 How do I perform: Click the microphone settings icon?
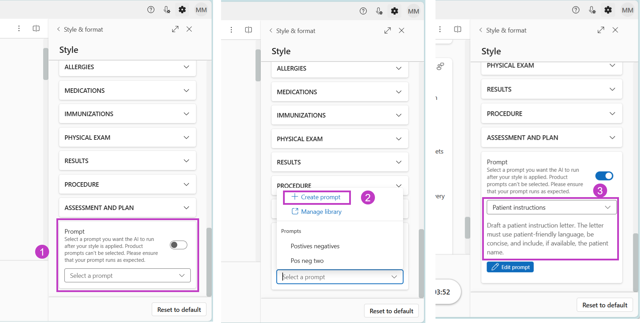pos(166,9)
